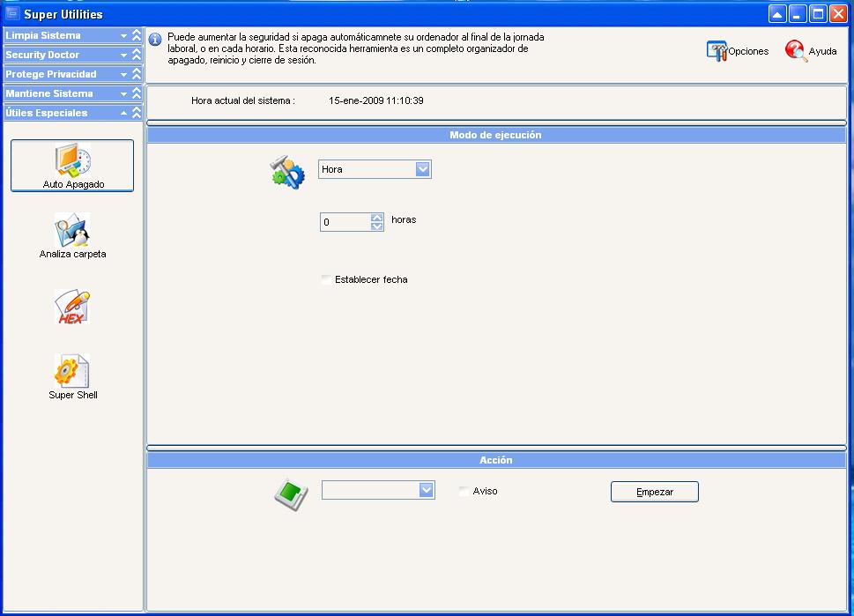Open the Super Shell tool
Image resolution: width=854 pixels, height=616 pixels.
coord(72,377)
